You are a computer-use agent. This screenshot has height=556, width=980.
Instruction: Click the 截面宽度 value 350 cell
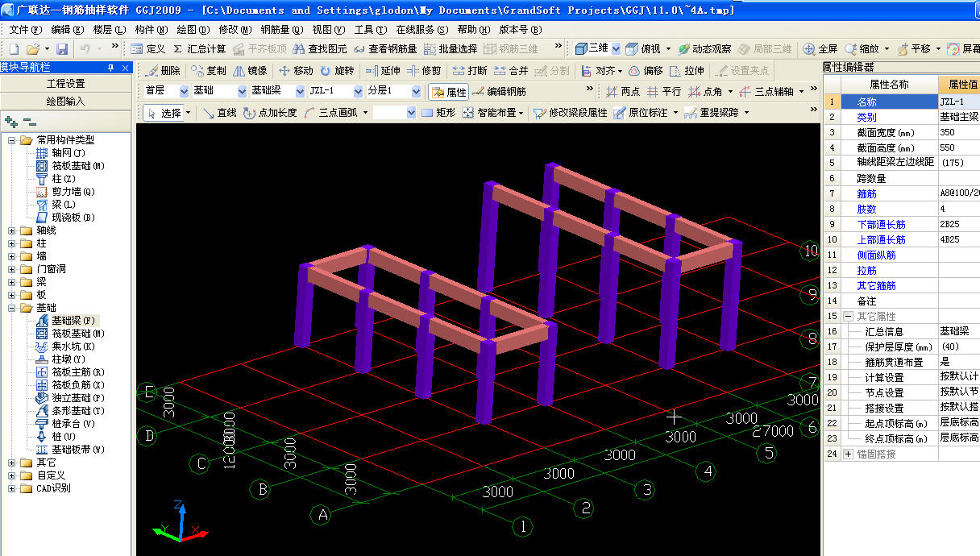959,133
